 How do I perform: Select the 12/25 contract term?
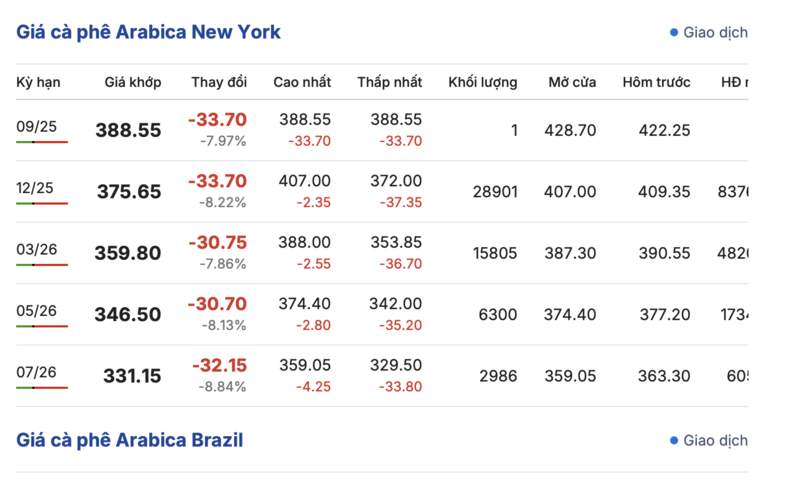(34, 188)
